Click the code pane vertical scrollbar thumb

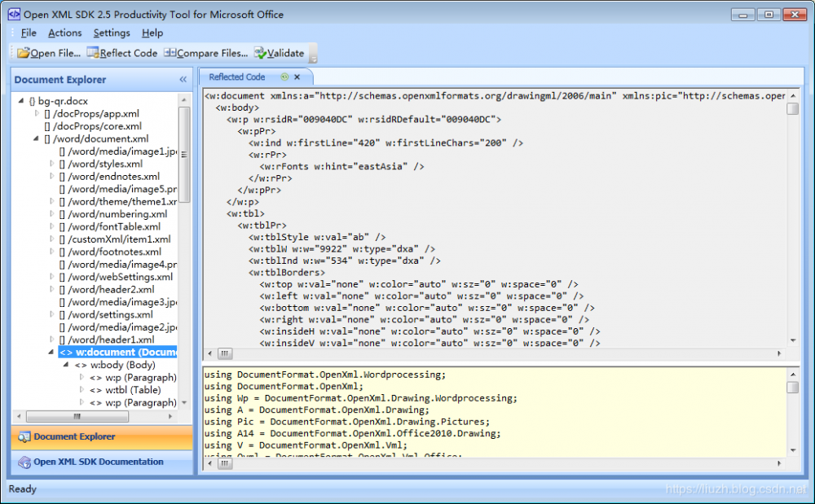click(793, 388)
